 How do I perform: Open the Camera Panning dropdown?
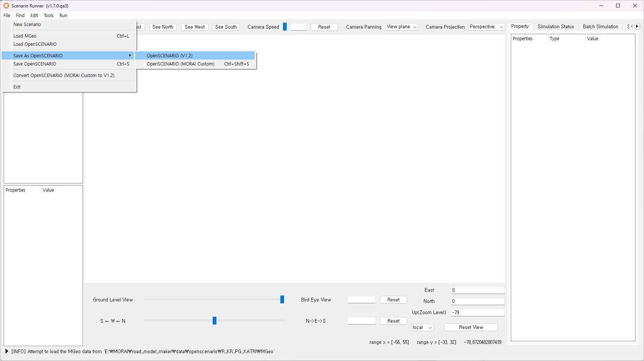402,27
